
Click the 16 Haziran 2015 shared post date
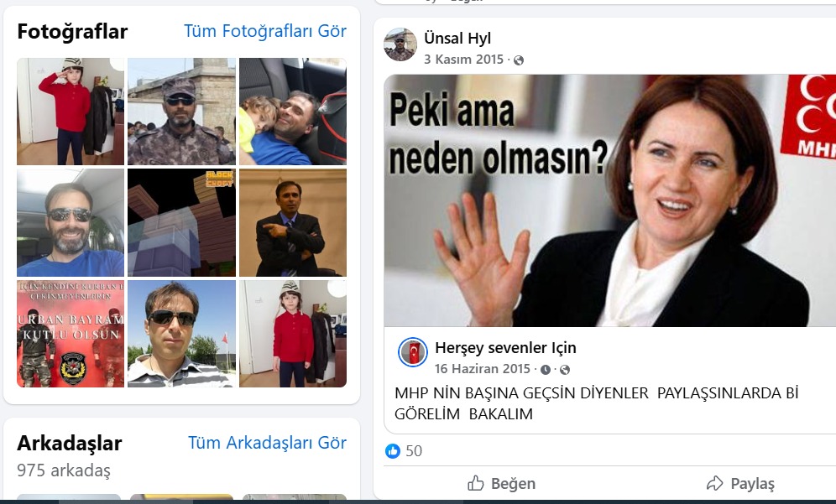click(x=483, y=369)
